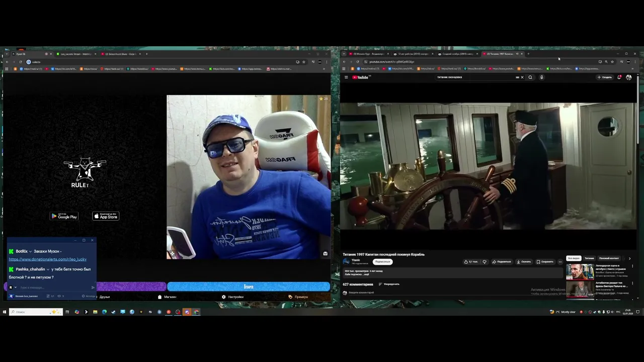Open more actions ellipsis under video
644x362 pixels.
[x=560, y=261]
